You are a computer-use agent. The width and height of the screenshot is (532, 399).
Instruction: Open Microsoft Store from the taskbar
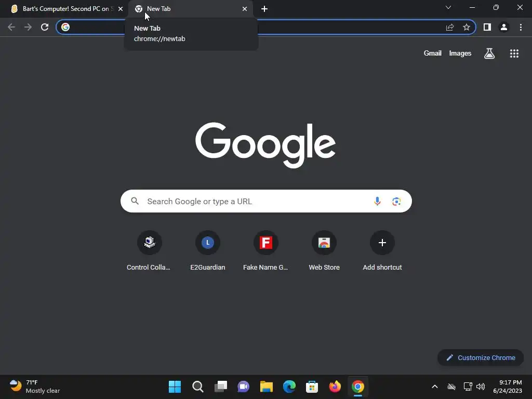312,387
